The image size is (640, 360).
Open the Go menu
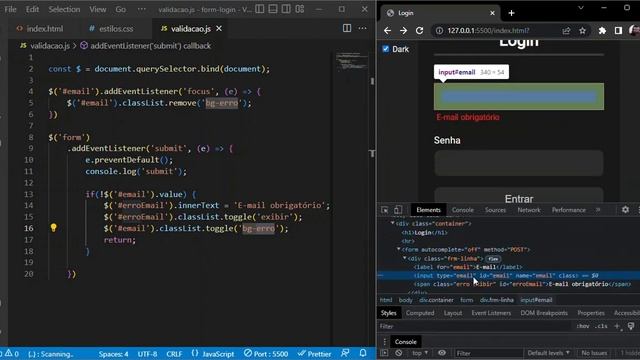[120, 9]
